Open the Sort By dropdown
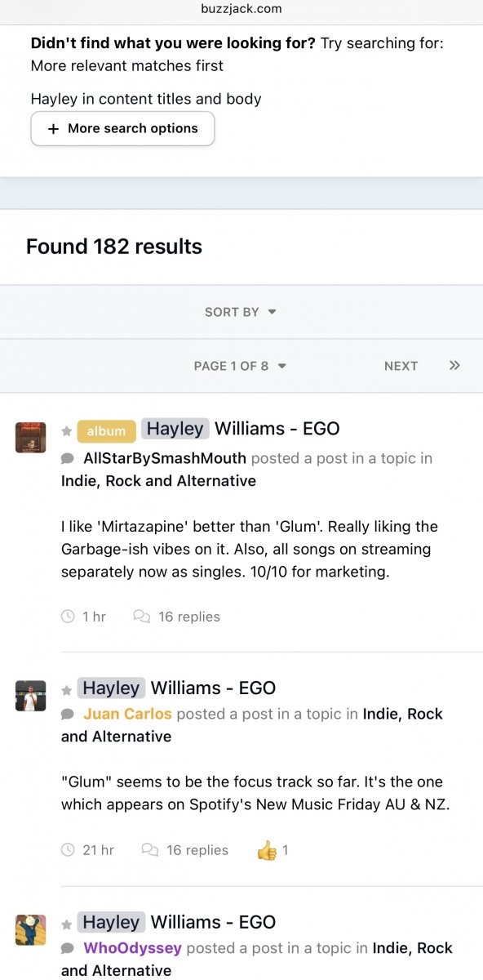 (x=241, y=312)
